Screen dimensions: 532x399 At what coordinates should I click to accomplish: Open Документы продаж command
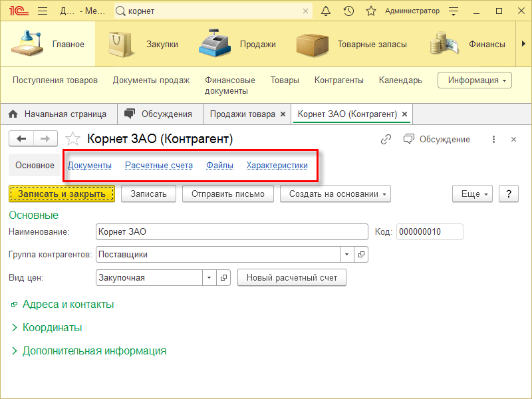(x=151, y=80)
